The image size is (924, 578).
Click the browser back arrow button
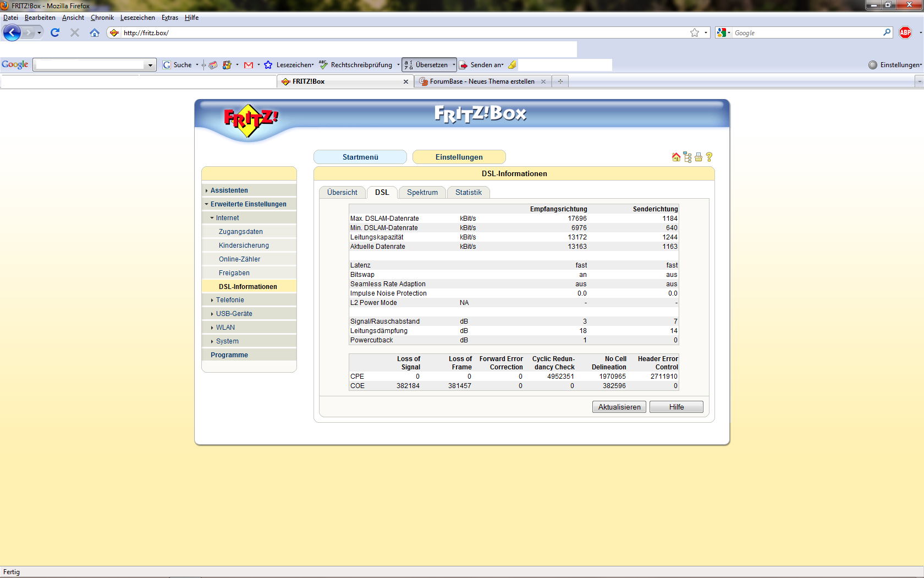12,32
